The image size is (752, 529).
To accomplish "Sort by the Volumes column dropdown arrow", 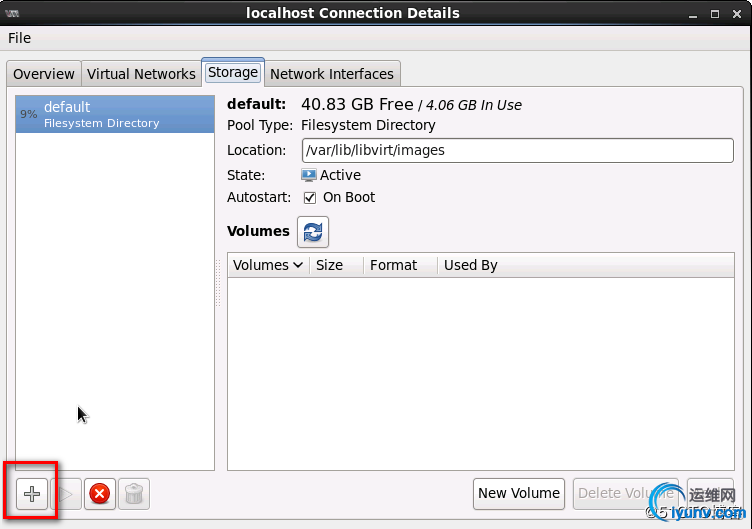I will pyautogui.click(x=298, y=265).
